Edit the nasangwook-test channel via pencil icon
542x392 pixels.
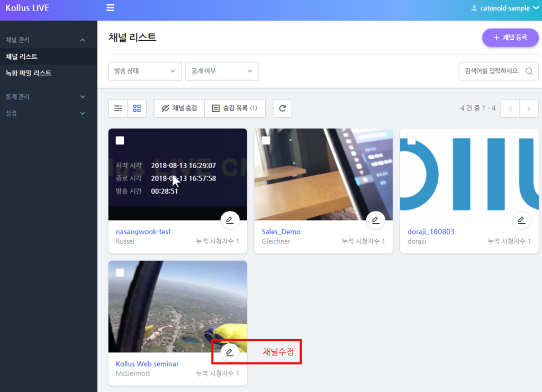point(230,220)
